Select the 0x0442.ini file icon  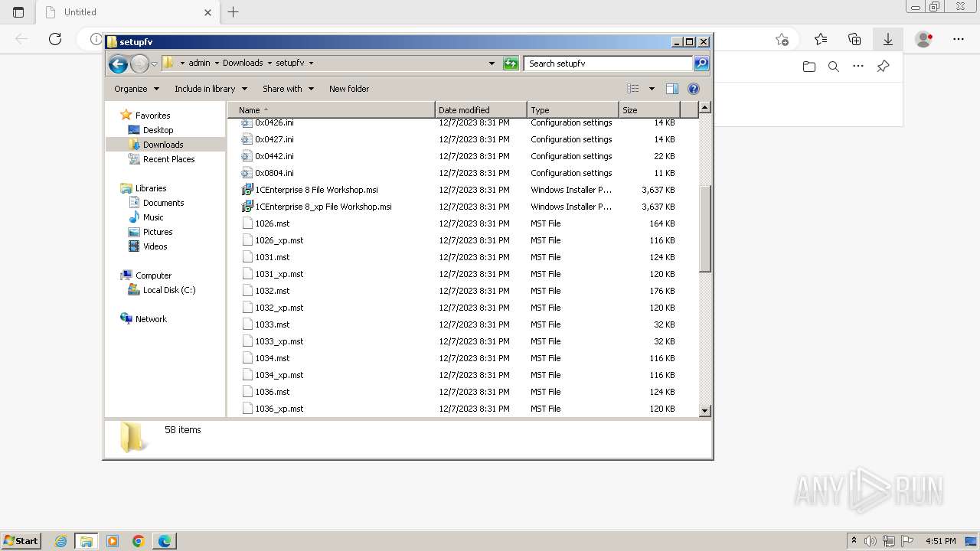click(x=247, y=156)
